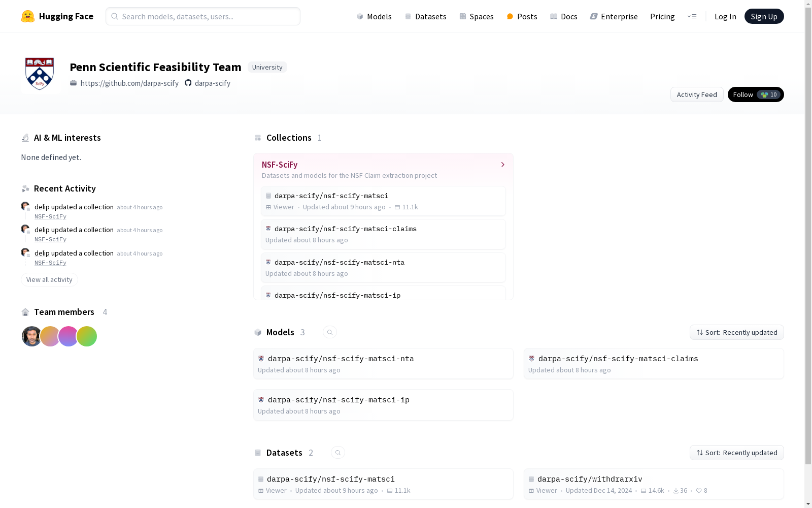Click the database icon beside Datasets heading
The image size is (812, 508).
point(258,453)
